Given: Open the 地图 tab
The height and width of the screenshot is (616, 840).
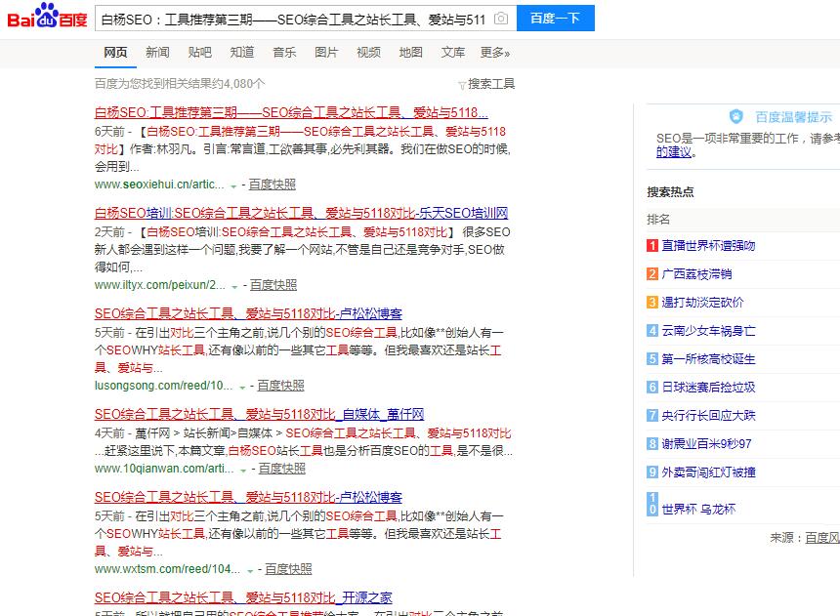Looking at the screenshot, I should [x=411, y=53].
